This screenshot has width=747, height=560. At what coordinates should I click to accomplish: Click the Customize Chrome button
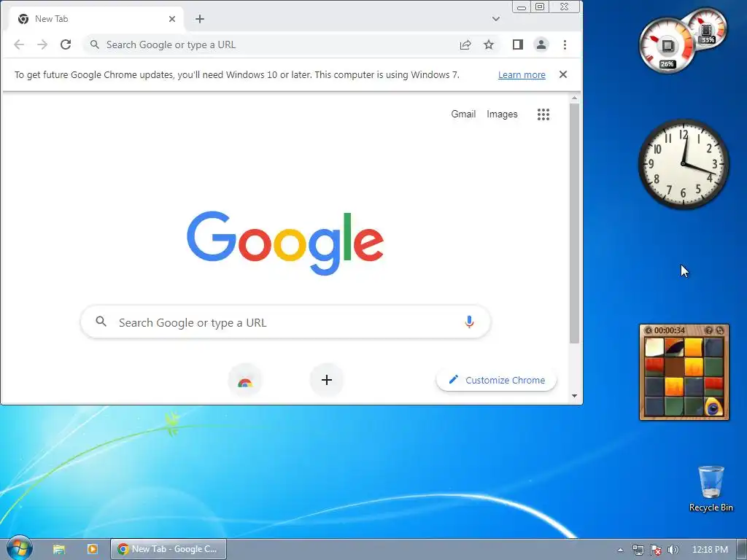point(496,380)
